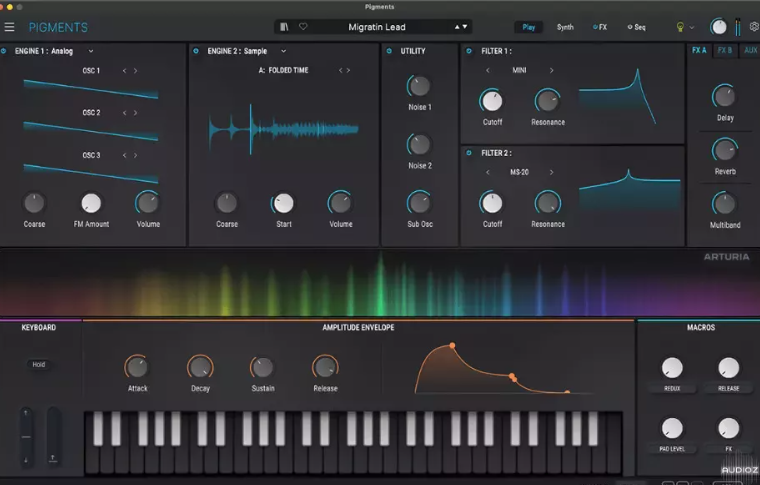
Task: Click the lightbulb sound design tips icon
Action: [680, 27]
